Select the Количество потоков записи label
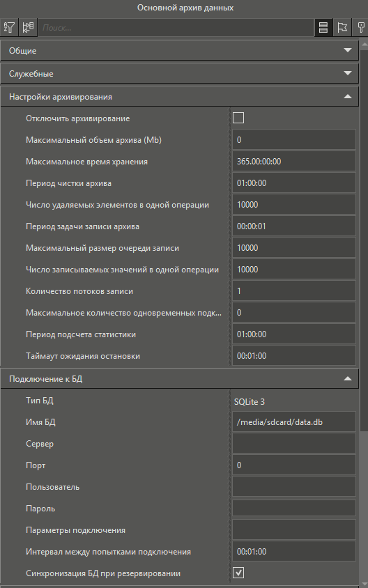Image resolution: width=368 pixels, height=588 pixels. click(79, 291)
